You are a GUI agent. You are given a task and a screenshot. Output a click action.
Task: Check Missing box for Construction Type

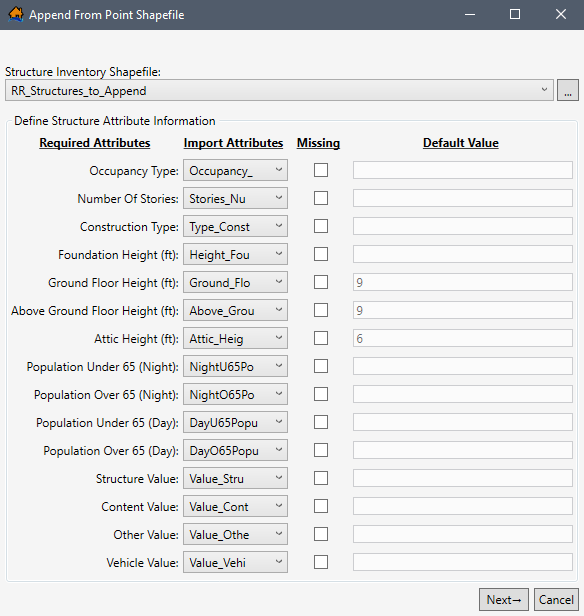(321, 226)
